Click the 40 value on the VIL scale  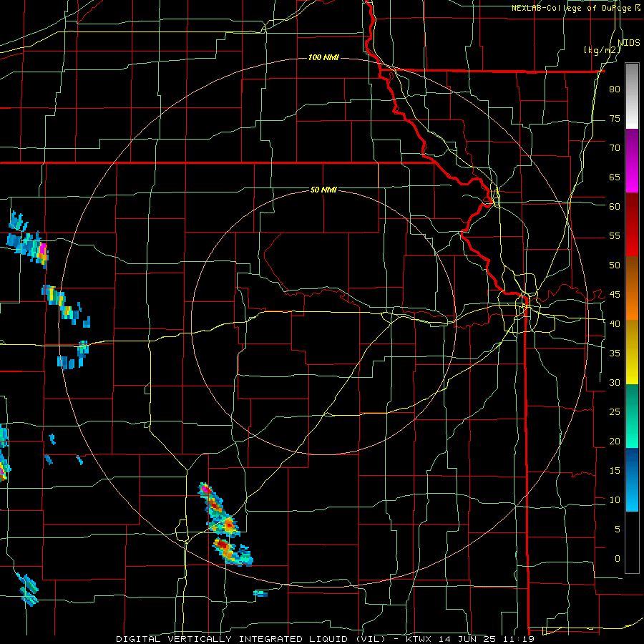615,323
